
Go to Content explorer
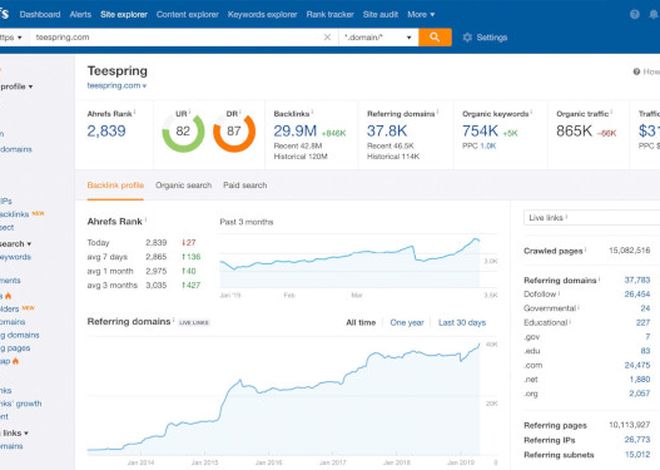[187, 14]
